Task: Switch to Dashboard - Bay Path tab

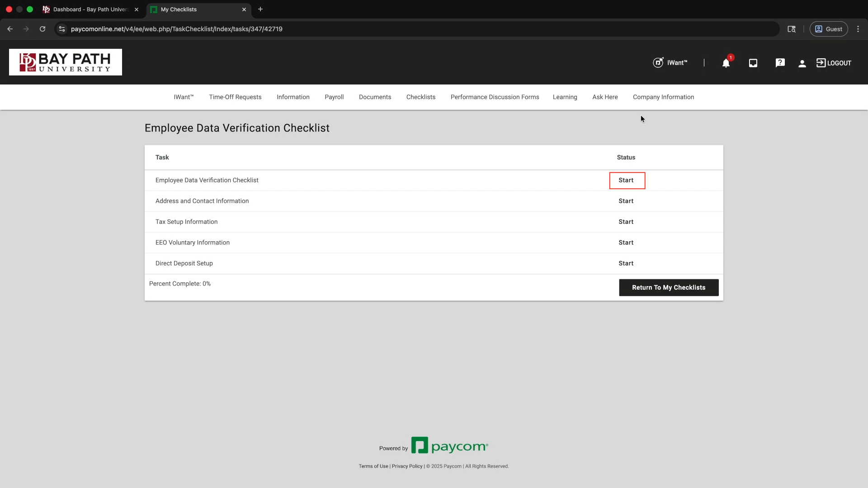Action: pyautogui.click(x=90, y=9)
